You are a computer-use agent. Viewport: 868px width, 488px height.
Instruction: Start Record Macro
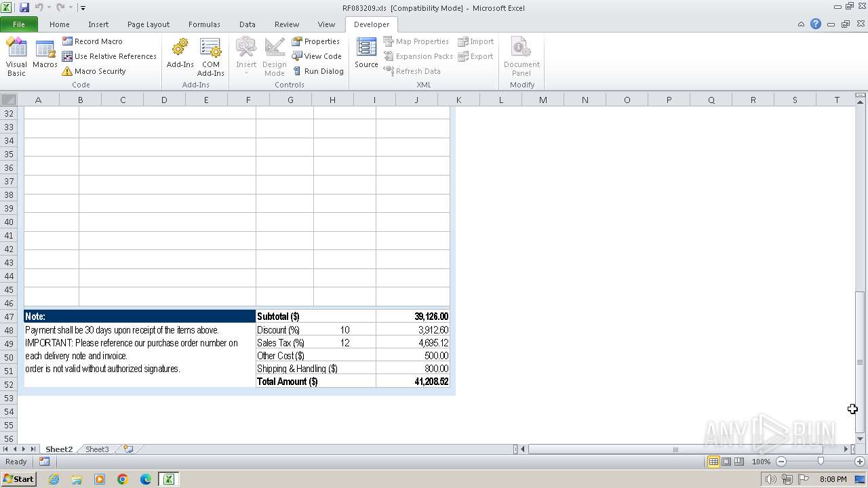click(92, 41)
